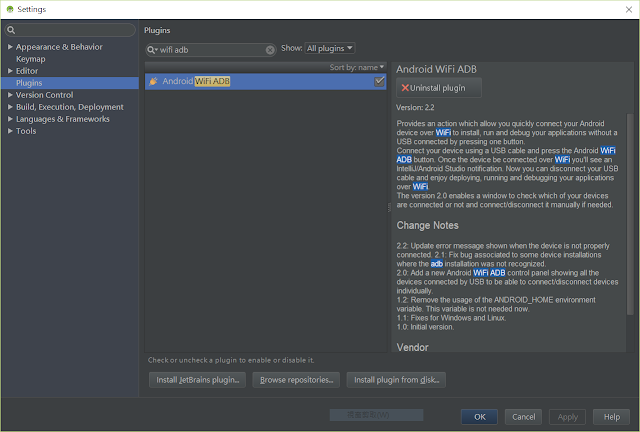
Task: Click the Android Studio logo in title bar
Action: (10, 9)
